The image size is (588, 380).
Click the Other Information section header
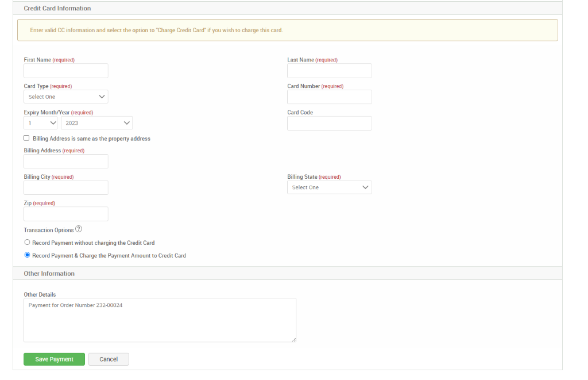288,274
